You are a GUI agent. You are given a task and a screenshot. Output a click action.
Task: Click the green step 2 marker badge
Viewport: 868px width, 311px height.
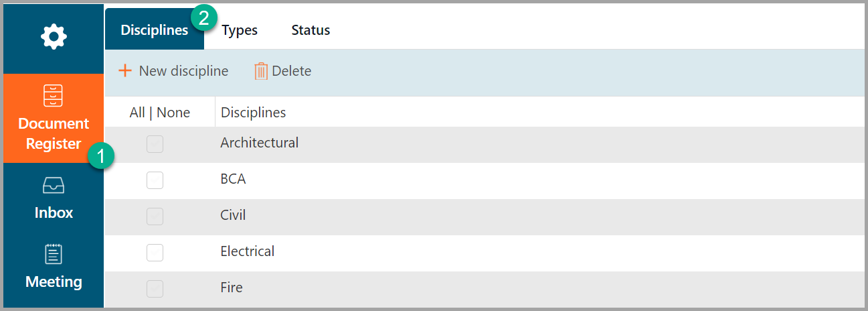[x=203, y=18]
